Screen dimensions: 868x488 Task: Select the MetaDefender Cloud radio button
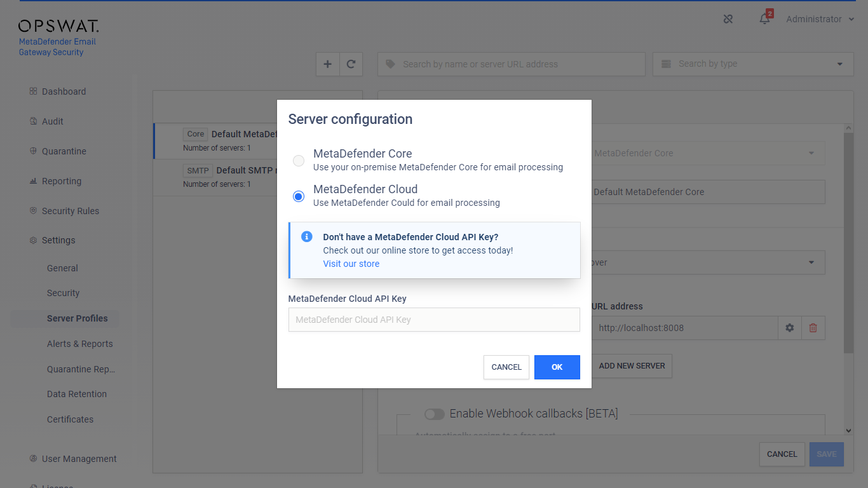(x=298, y=196)
